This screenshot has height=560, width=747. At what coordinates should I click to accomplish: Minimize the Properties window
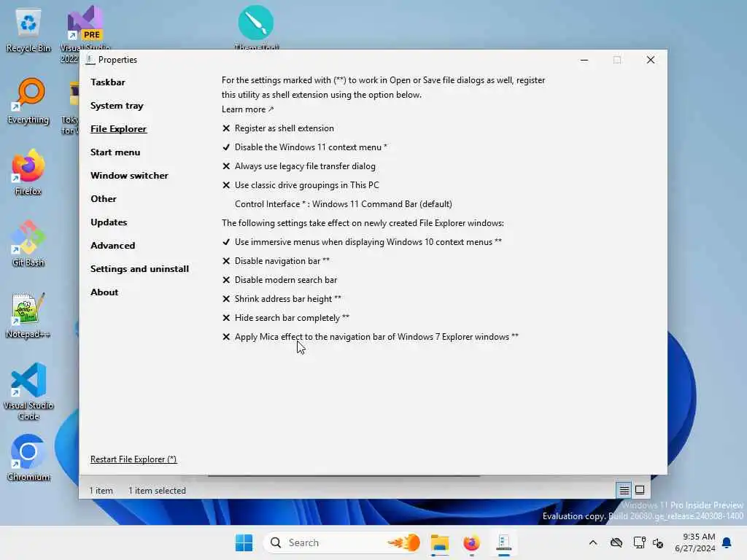coord(584,60)
